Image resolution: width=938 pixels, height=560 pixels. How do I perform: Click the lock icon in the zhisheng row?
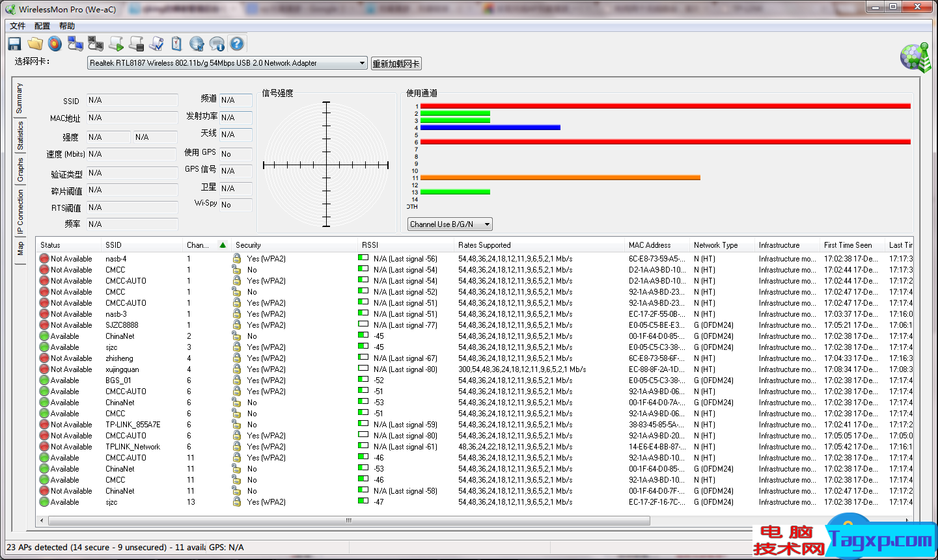click(x=237, y=358)
